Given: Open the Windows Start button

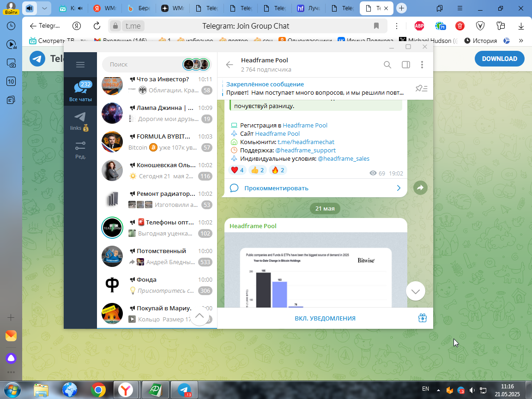Looking at the screenshot, I should coord(12,390).
